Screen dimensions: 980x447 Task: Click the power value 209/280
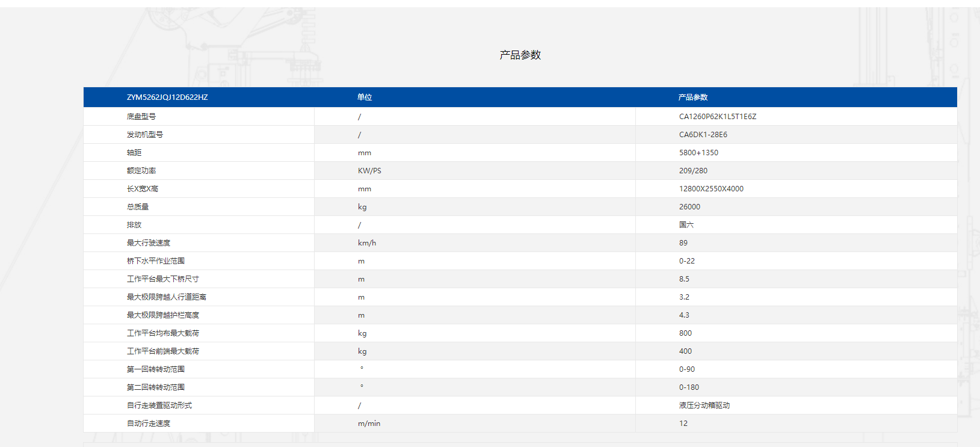point(693,171)
